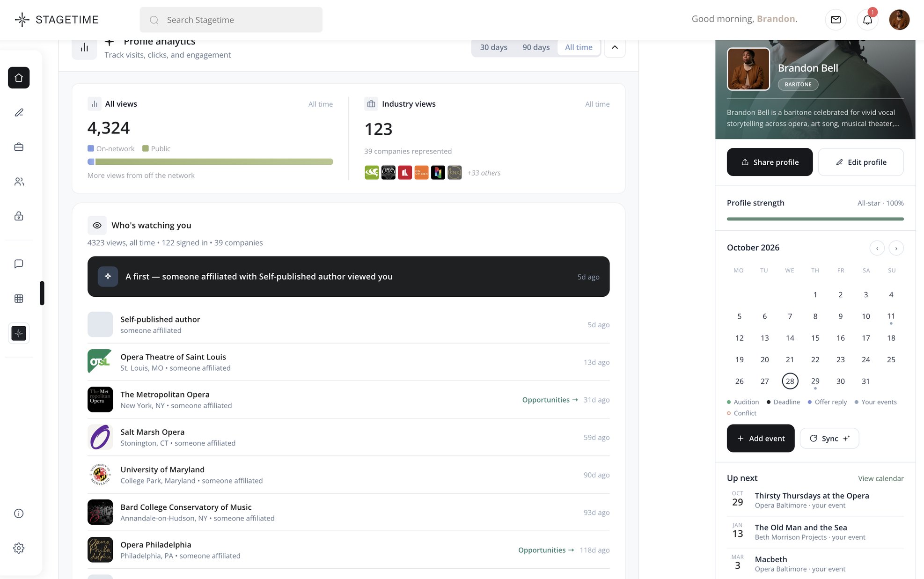Click the Sync calendar button

coord(829,438)
